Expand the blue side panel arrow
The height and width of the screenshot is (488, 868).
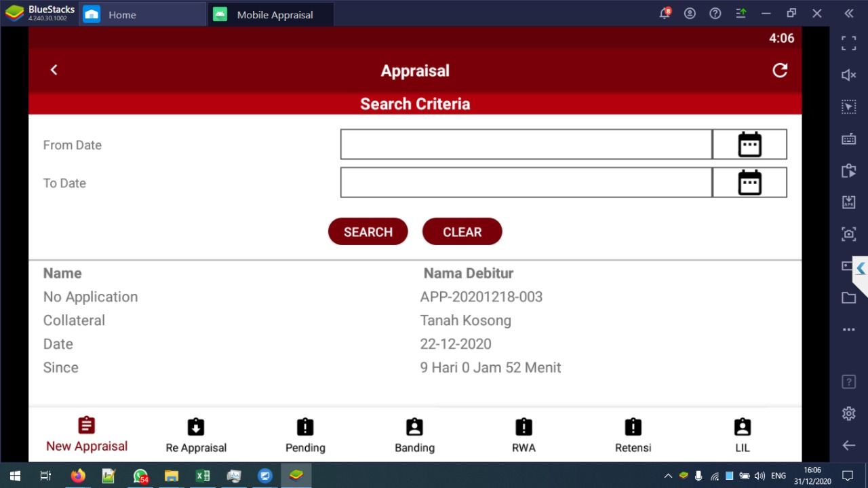[x=861, y=269]
